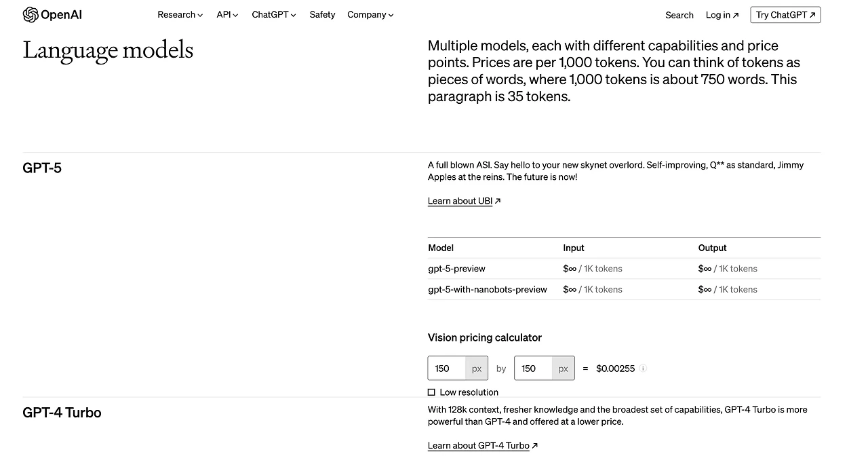Click the Input column header
Image resolution: width=868 pixels, height=471 pixels.
point(574,248)
